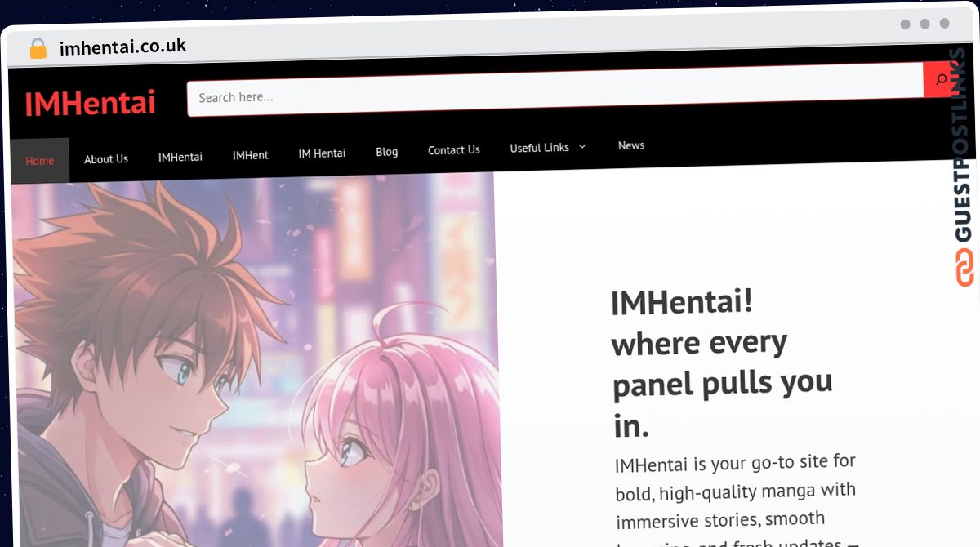Select the IMHentai navigation link
This screenshot has height=547, width=980.
pyautogui.click(x=180, y=157)
